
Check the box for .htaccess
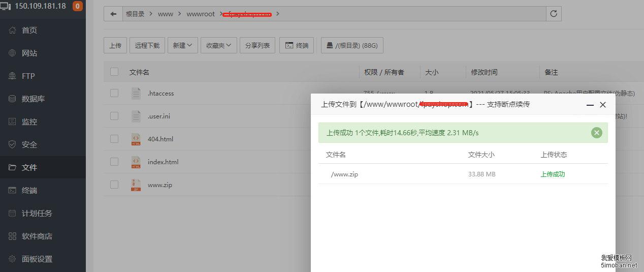(x=114, y=93)
